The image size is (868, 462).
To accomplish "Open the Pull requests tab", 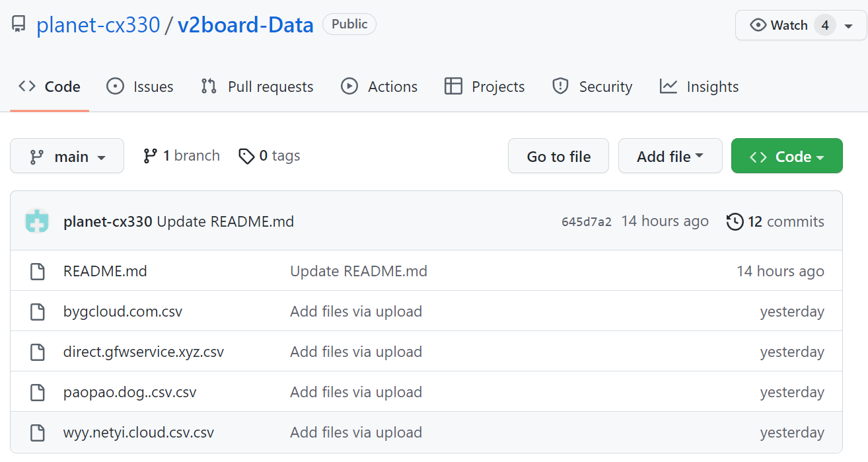I will click(x=257, y=87).
